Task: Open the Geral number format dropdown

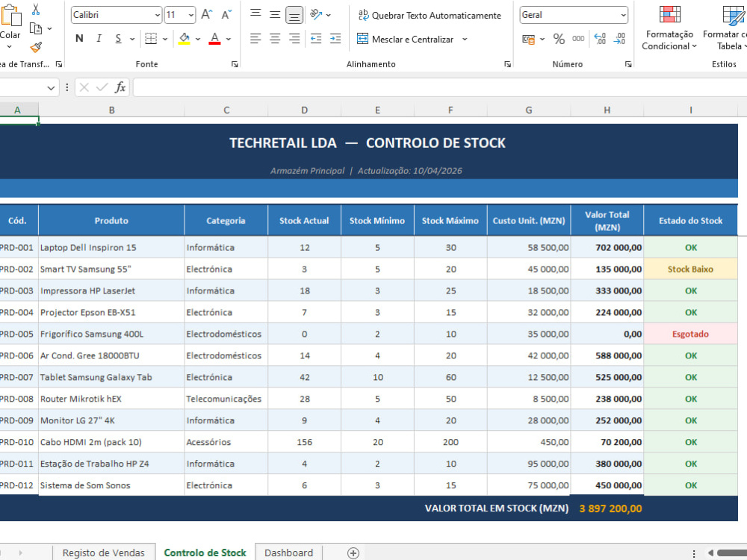Action: tap(623, 15)
